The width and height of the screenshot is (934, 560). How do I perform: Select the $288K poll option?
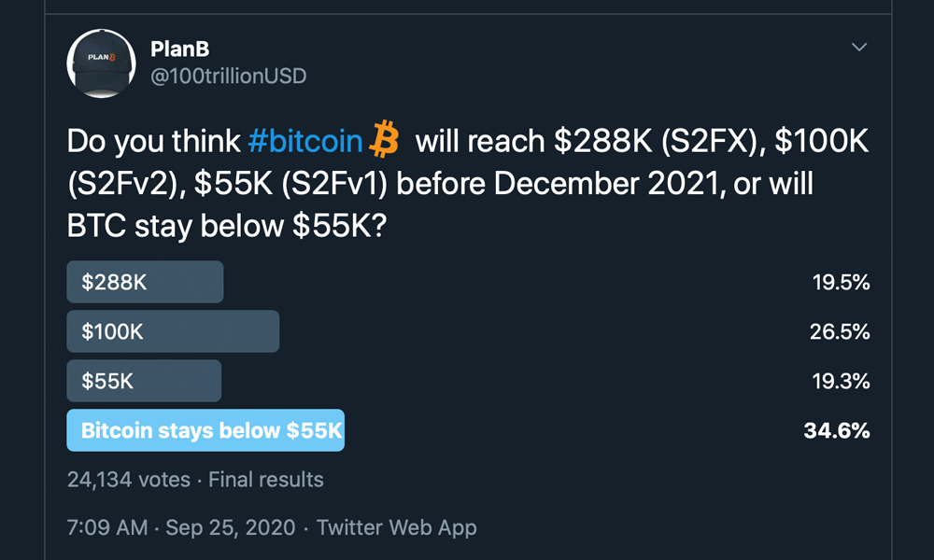click(x=144, y=281)
